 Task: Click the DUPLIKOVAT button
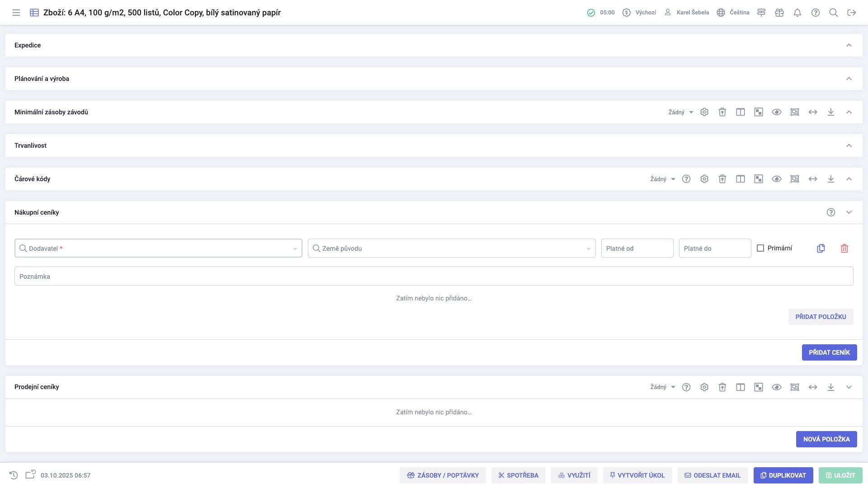pos(783,475)
